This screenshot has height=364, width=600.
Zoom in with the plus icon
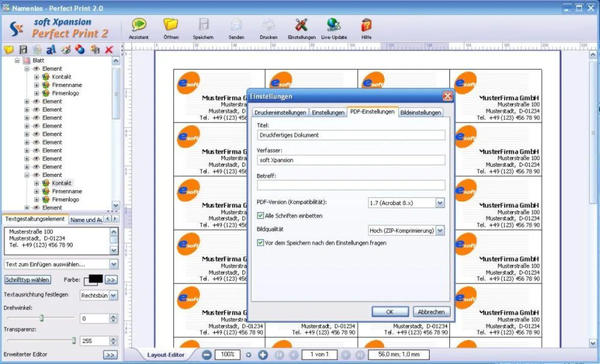[x=262, y=354]
